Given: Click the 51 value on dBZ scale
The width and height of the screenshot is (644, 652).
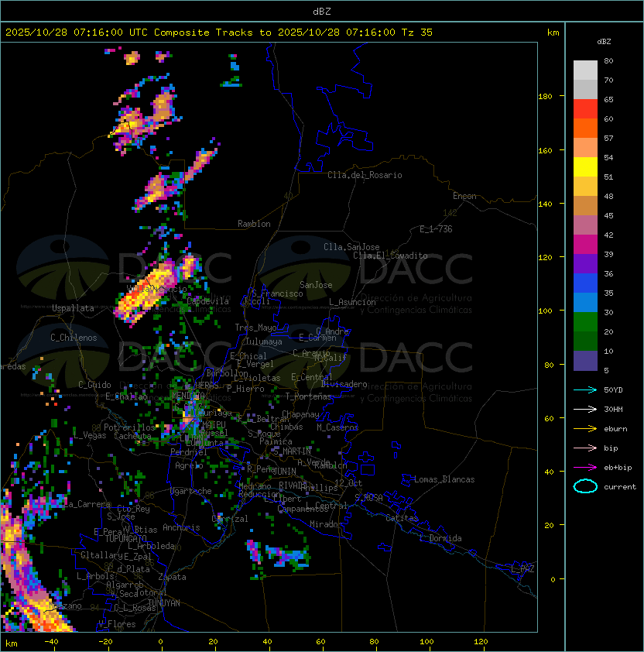Looking at the screenshot, I should tap(608, 177).
